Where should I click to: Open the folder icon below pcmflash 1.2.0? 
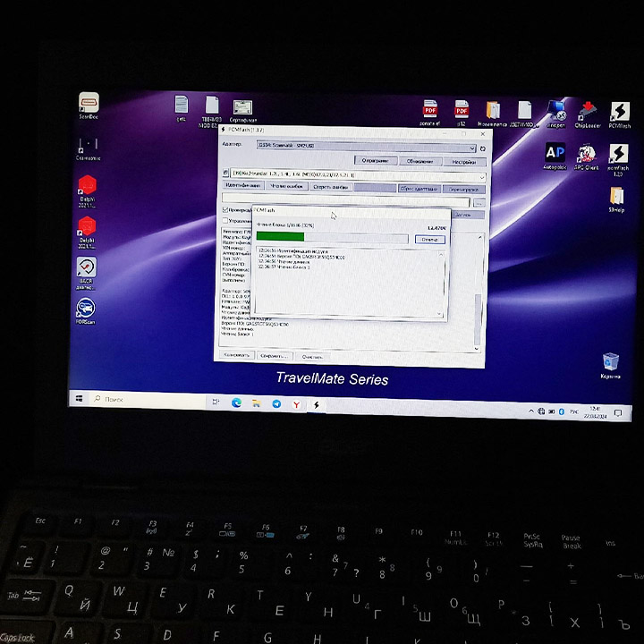[616, 199]
